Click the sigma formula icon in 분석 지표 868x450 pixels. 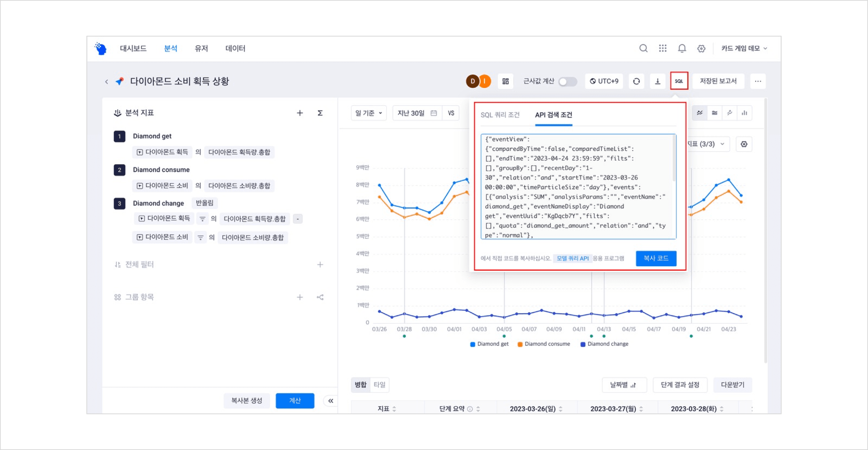pyautogui.click(x=320, y=113)
